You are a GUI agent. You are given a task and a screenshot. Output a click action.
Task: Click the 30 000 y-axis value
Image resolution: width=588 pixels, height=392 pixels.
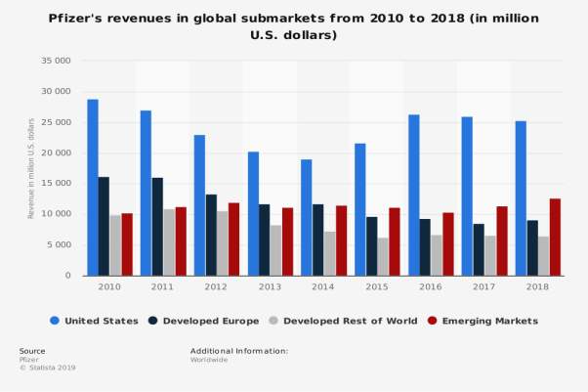coord(56,91)
